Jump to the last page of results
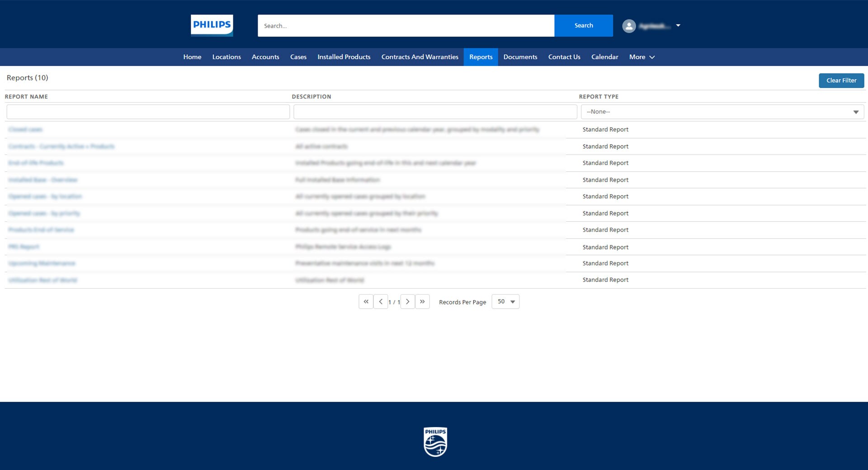Viewport: 868px width, 470px height. click(x=422, y=301)
